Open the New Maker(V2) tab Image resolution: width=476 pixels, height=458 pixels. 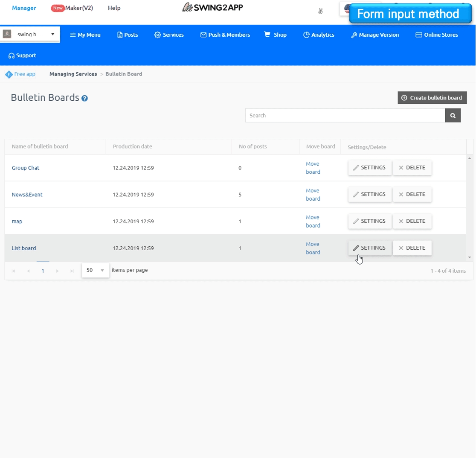pos(72,8)
